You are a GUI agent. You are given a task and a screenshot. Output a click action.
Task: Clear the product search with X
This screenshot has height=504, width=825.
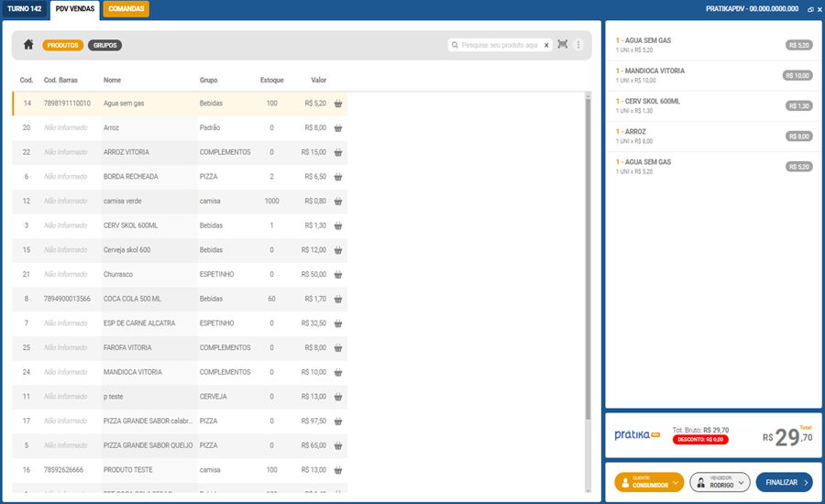(x=546, y=45)
